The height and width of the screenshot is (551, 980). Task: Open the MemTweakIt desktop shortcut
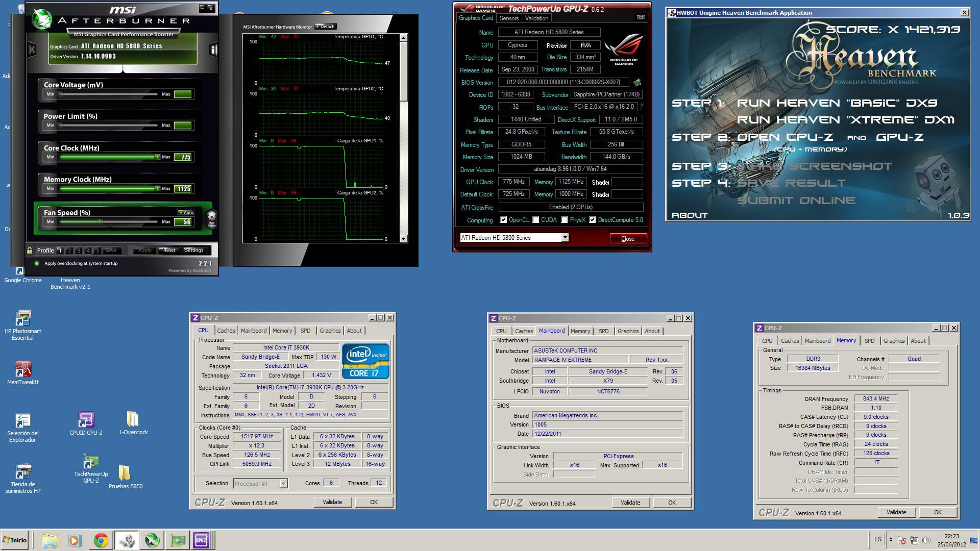point(22,372)
